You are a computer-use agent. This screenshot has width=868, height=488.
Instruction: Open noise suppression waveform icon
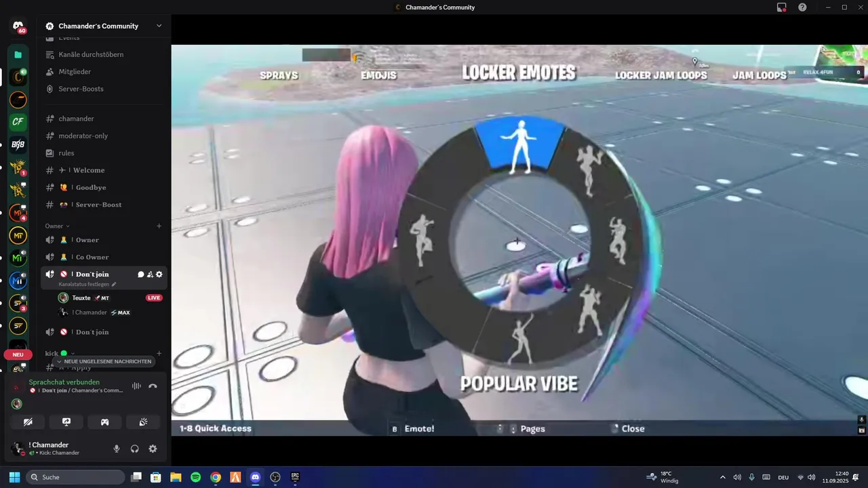136,386
